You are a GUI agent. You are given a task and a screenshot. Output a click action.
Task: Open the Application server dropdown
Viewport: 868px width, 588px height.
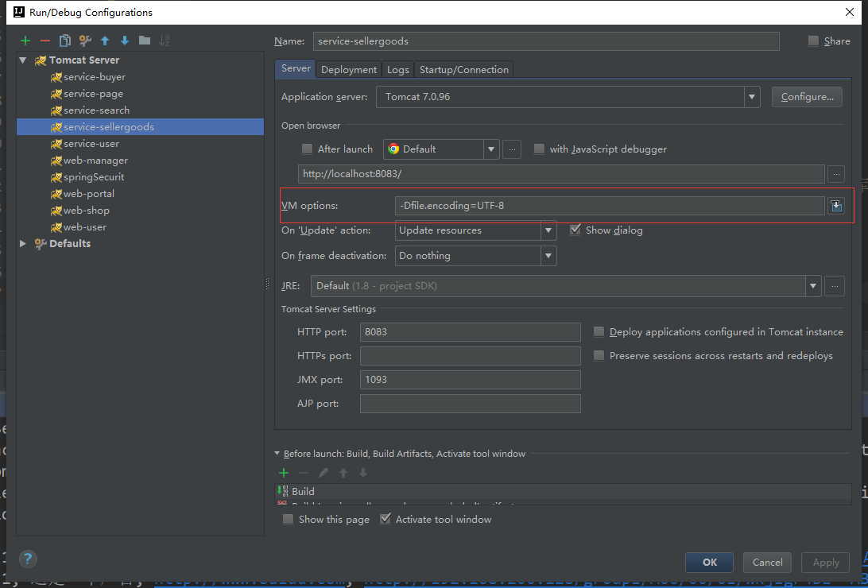751,97
